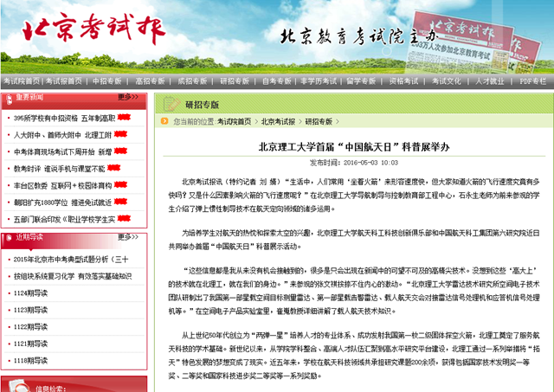The height and width of the screenshot is (392, 554).
Task: Click the 重要新闻 section header icon
Action: (8, 97)
